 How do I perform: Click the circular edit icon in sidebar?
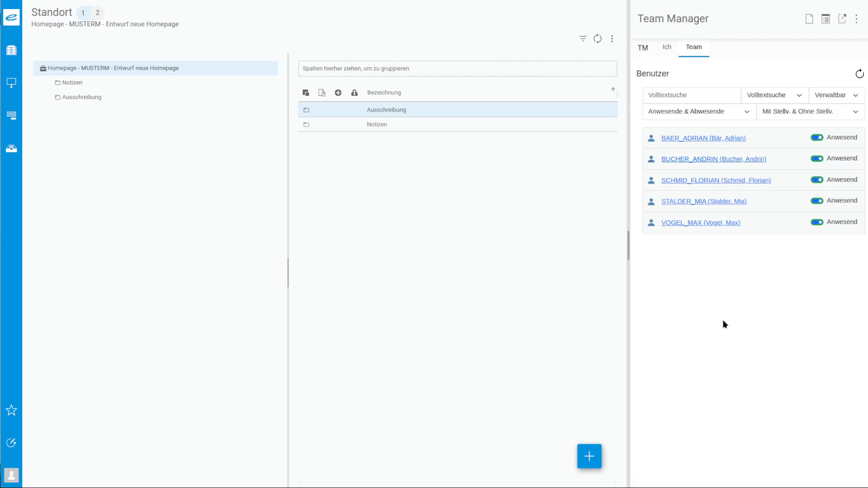click(x=11, y=443)
